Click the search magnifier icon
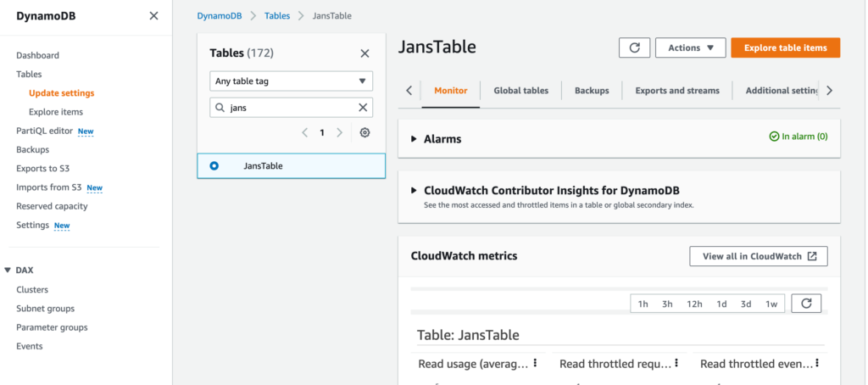Screen dimensions: 868x385 pos(220,108)
